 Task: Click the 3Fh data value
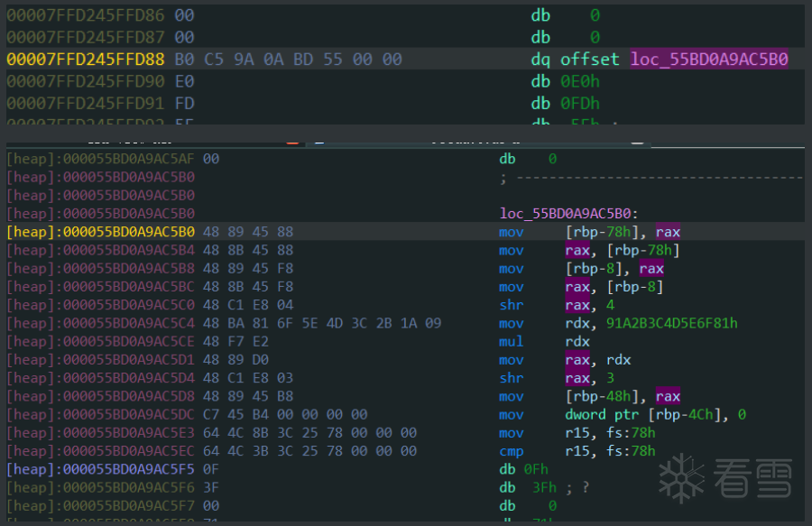coord(544,488)
